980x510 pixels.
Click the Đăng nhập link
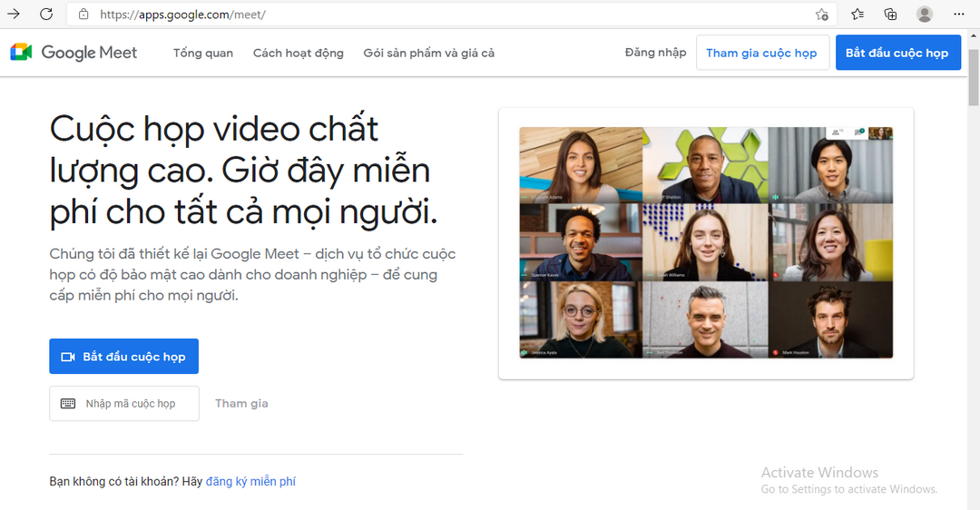tap(656, 53)
